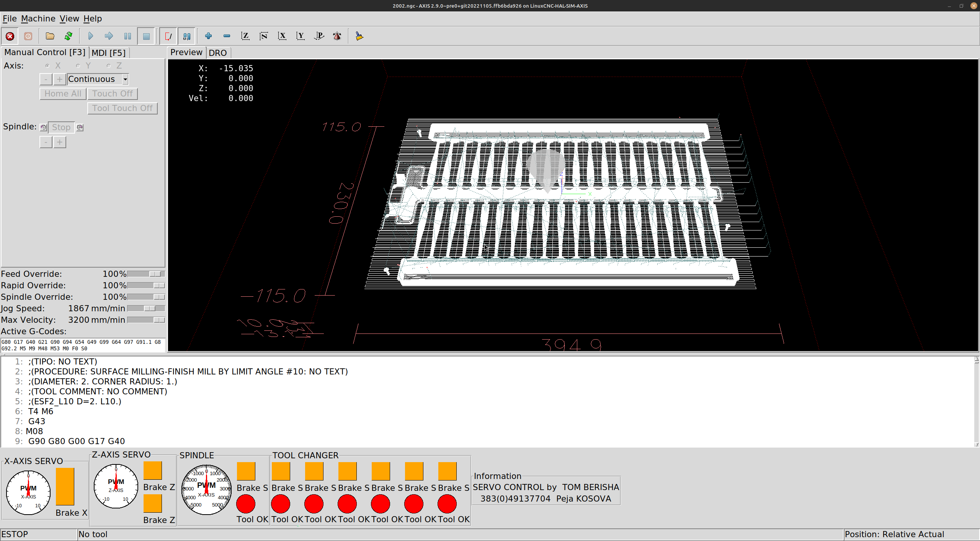Toggle the Emergency Stop button
The height and width of the screenshot is (541, 980).
tap(10, 36)
